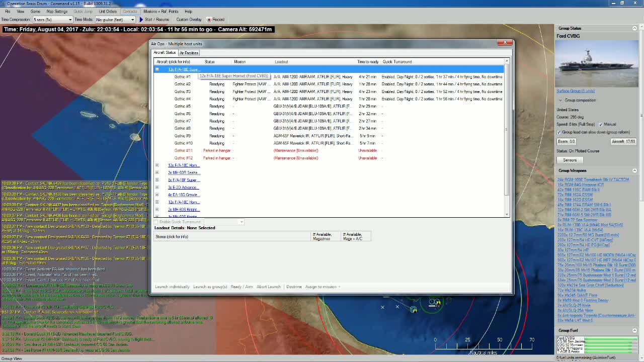This screenshot has height=362, width=644.
Task: Toggle the Manual speed checkbox
Action: (x=600, y=125)
